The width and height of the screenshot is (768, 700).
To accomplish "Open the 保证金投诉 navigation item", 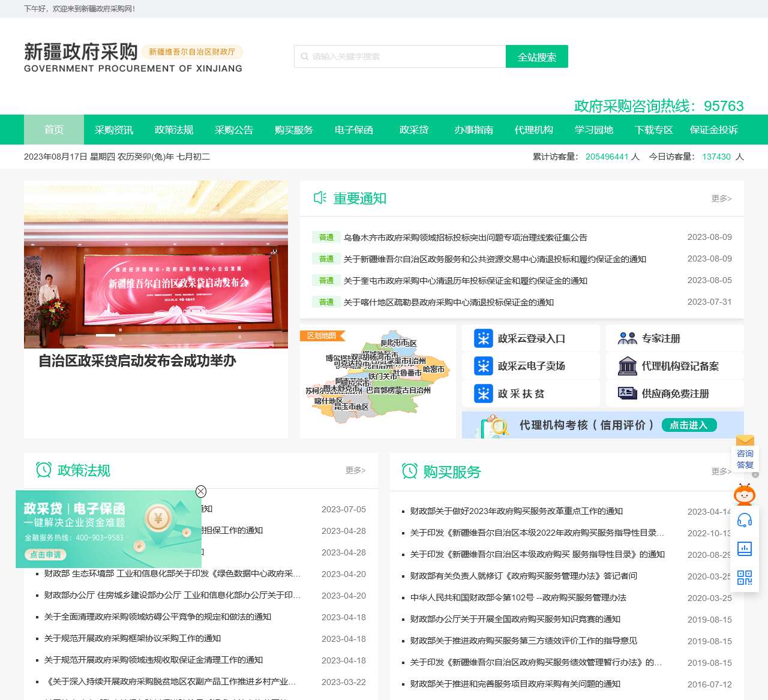I will pyautogui.click(x=714, y=130).
